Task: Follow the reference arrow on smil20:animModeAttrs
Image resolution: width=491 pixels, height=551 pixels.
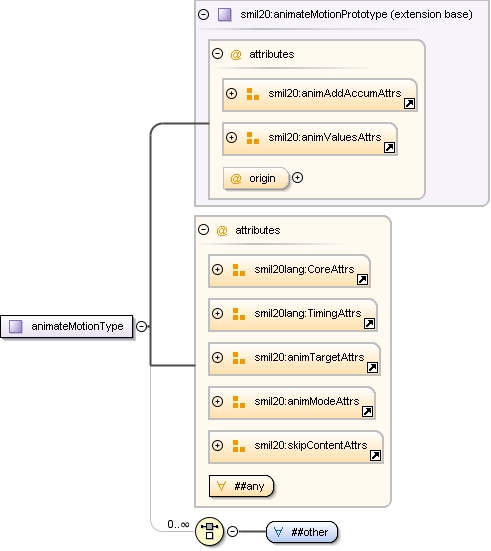Action: click(368, 411)
